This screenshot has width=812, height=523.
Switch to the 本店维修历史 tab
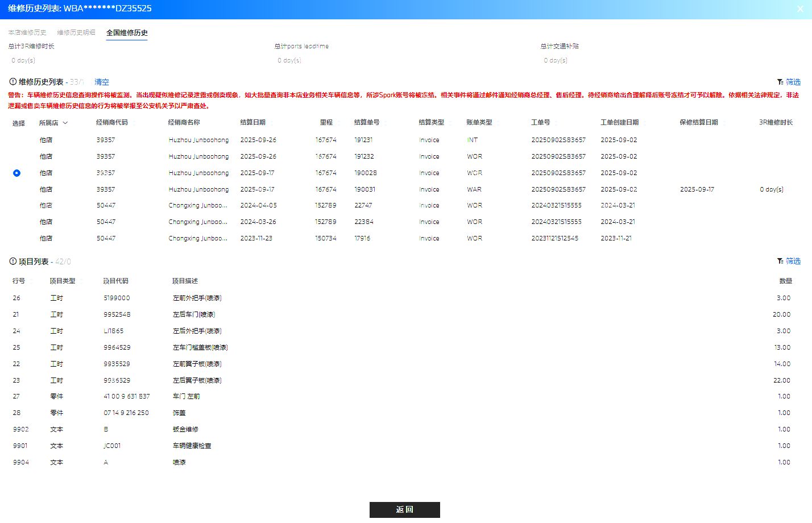pyautogui.click(x=27, y=32)
